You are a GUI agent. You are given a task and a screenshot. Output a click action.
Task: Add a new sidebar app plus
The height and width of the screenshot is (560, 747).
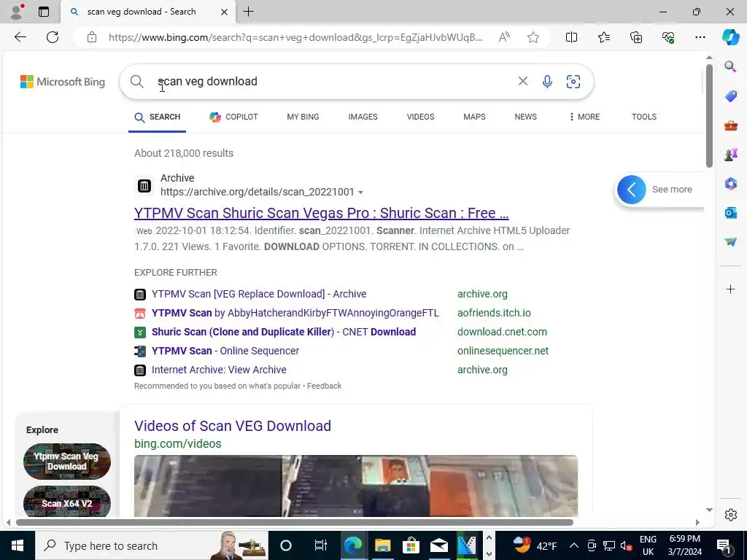(x=730, y=289)
